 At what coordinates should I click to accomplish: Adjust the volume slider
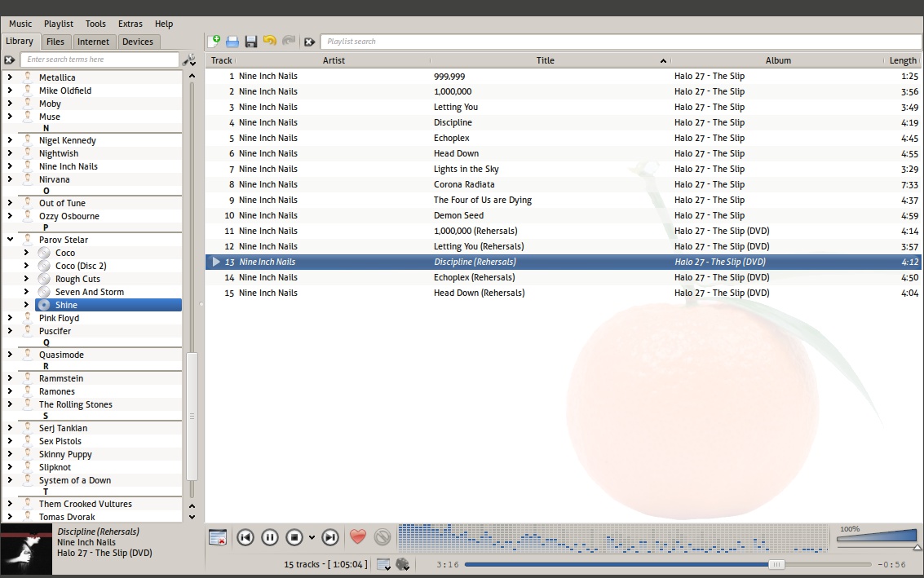click(878, 536)
